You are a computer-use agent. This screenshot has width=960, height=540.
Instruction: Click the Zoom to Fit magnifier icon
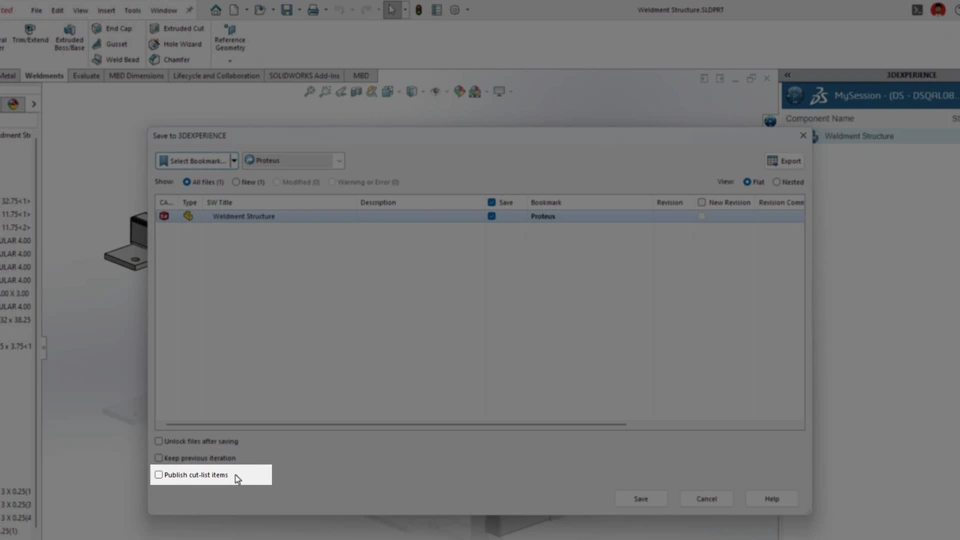pyautogui.click(x=310, y=91)
